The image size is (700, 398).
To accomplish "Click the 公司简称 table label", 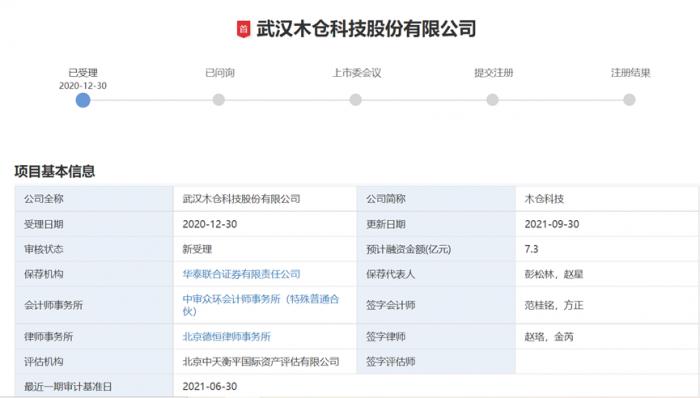I will tap(386, 199).
